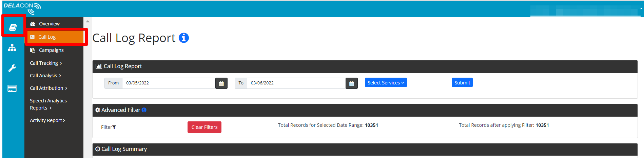Open the Select Services dropdown
644x158 pixels.
point(386,83)
